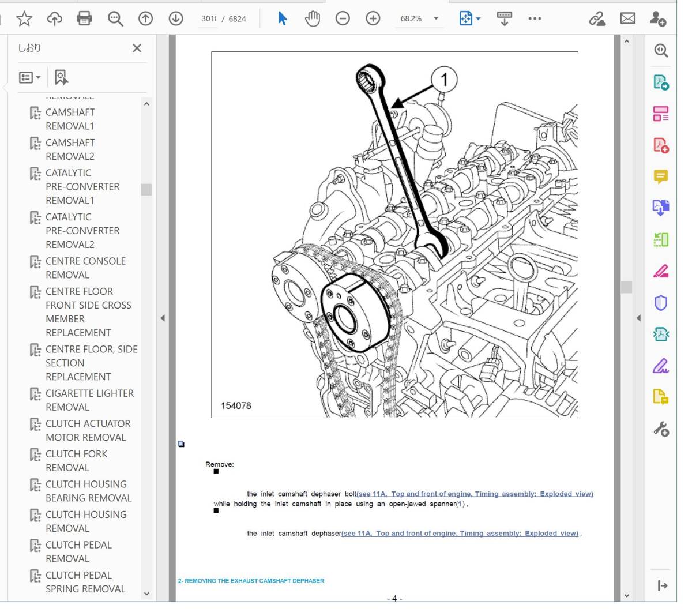
Task: Open CLUTCH PEDAL REMOVAL bookmark
Action: click(78, 551)
